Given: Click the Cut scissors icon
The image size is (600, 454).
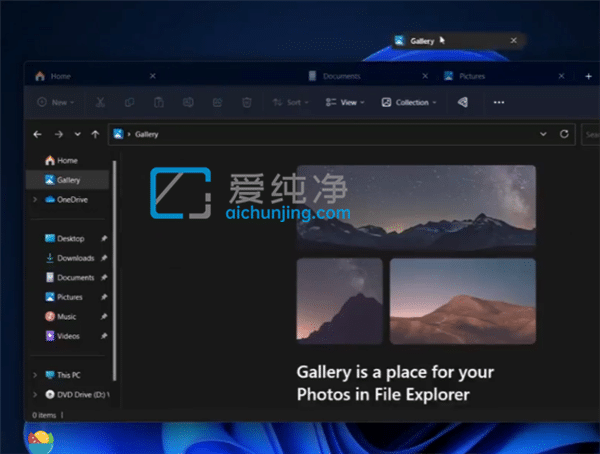Looking at the screenshot, I should (101, 102).
